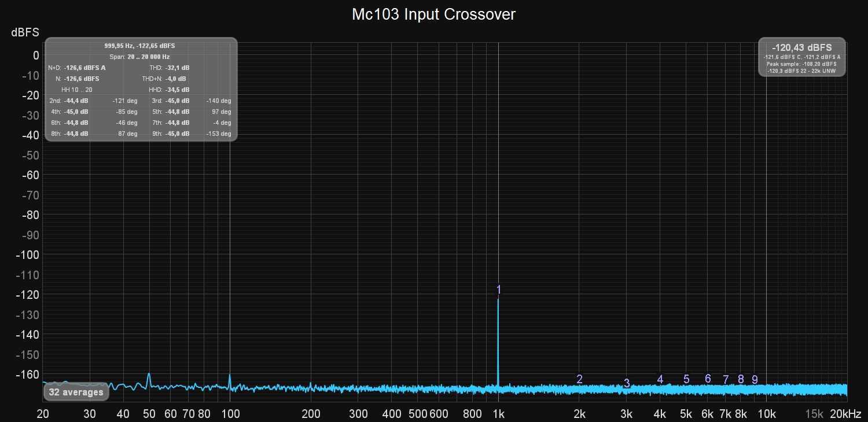Click the 'Mc103 Input Crossover' graph title

click(433, 14)
